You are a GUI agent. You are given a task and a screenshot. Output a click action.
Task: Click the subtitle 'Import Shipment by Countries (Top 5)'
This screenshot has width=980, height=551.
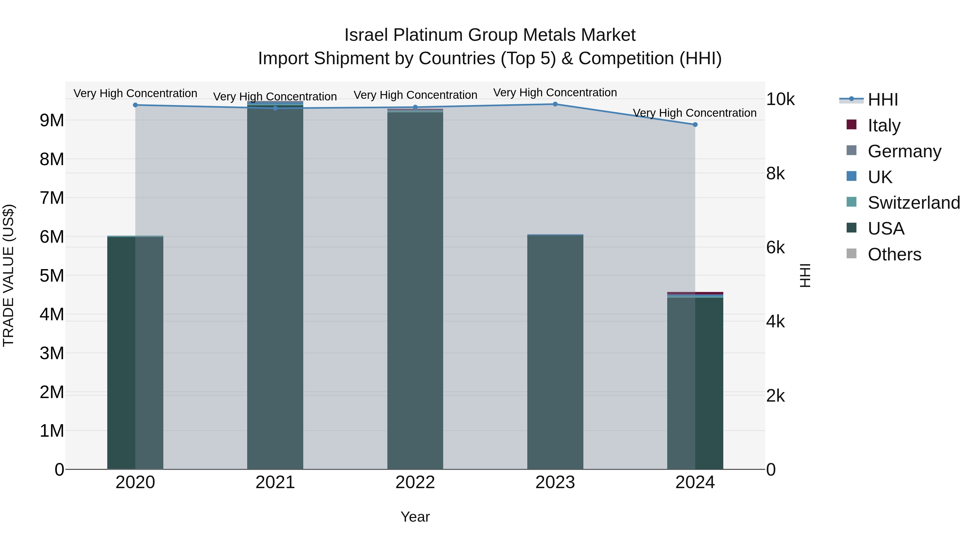click(407, 59)
